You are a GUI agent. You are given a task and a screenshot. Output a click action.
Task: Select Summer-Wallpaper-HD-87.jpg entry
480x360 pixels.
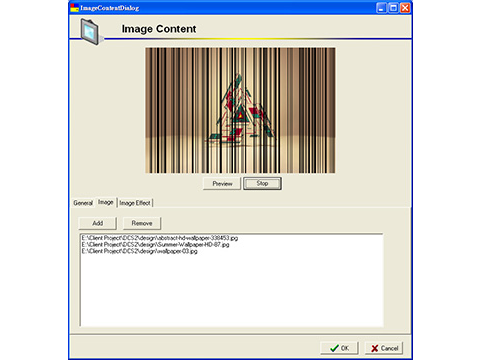[x=156, y=245]
